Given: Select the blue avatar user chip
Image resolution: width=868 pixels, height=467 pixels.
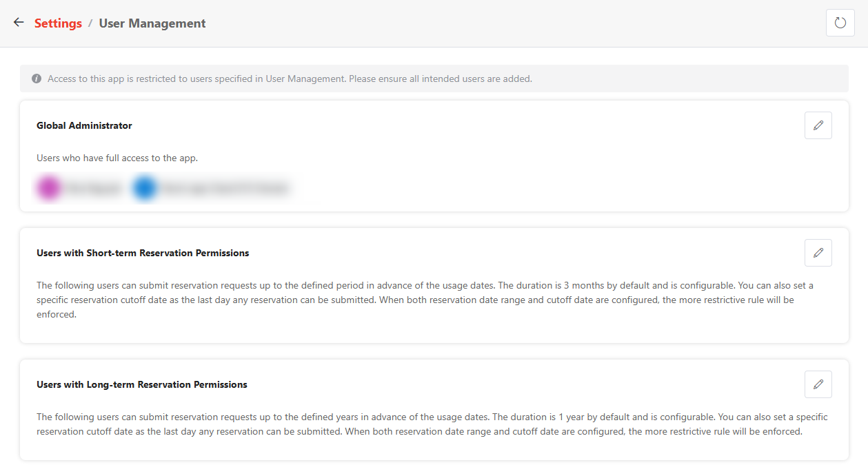Looking at the screenshot, I should tap(145, 187).
